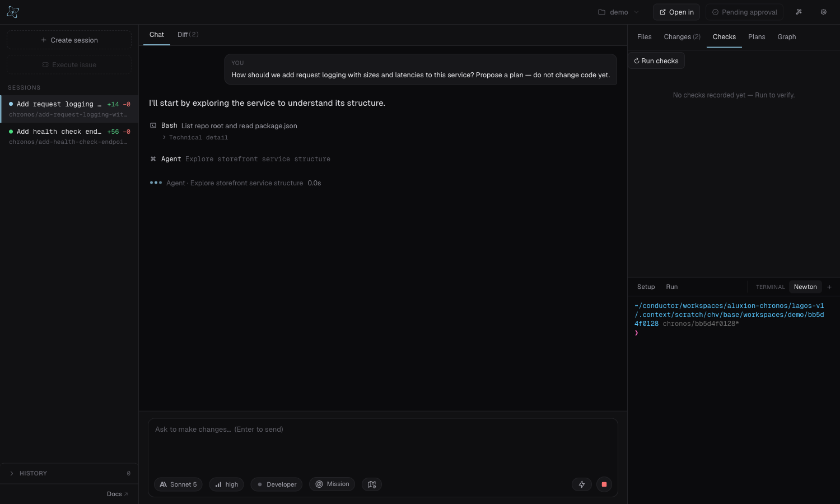Click the lightning bolt icon

click(582, 484)
